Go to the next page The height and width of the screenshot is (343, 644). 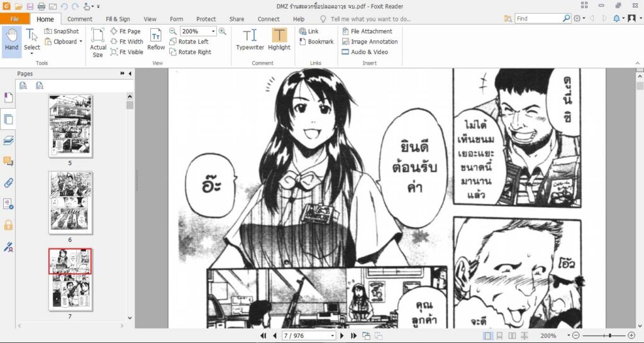[x=341, y=335]
